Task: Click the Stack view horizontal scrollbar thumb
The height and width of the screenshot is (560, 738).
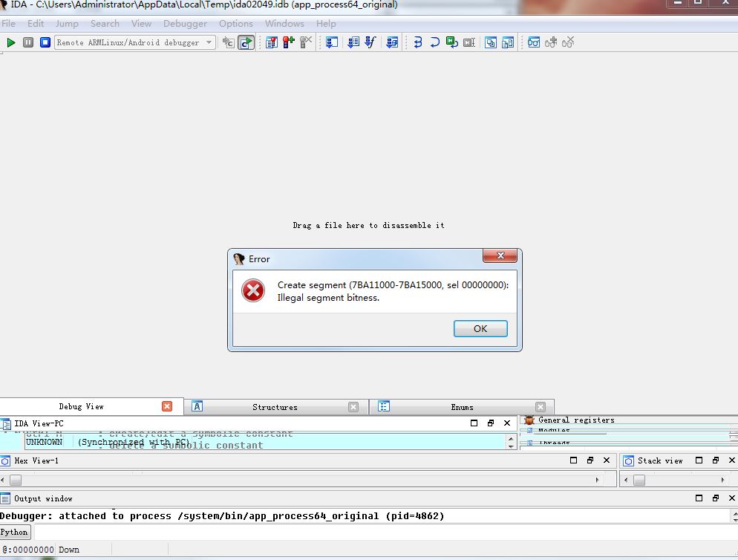Action: [x=639, y=480]
